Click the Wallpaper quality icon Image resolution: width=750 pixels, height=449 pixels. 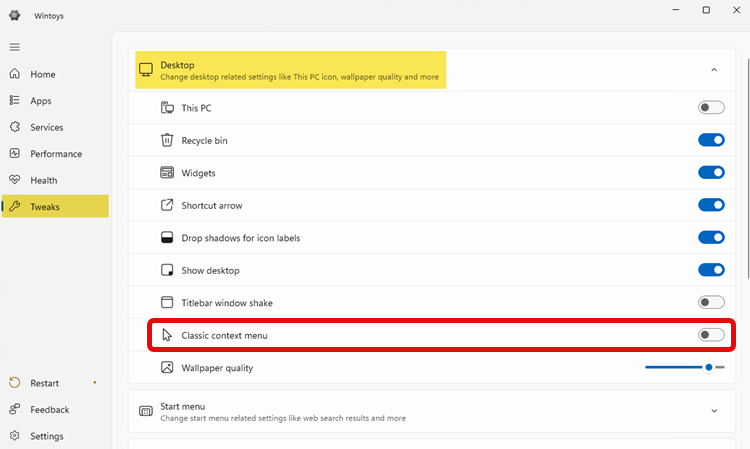pos(167,368)
